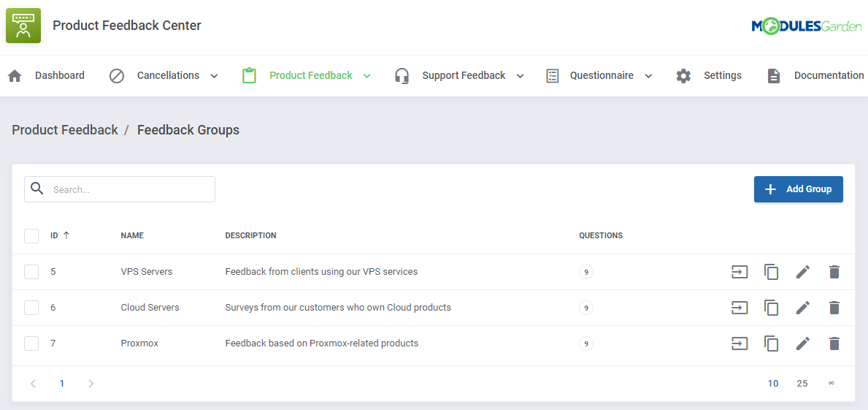Expand the Product Feedback menu chevron
The width and height of the screenshot is (868, 410).
[x=367, y=76]
